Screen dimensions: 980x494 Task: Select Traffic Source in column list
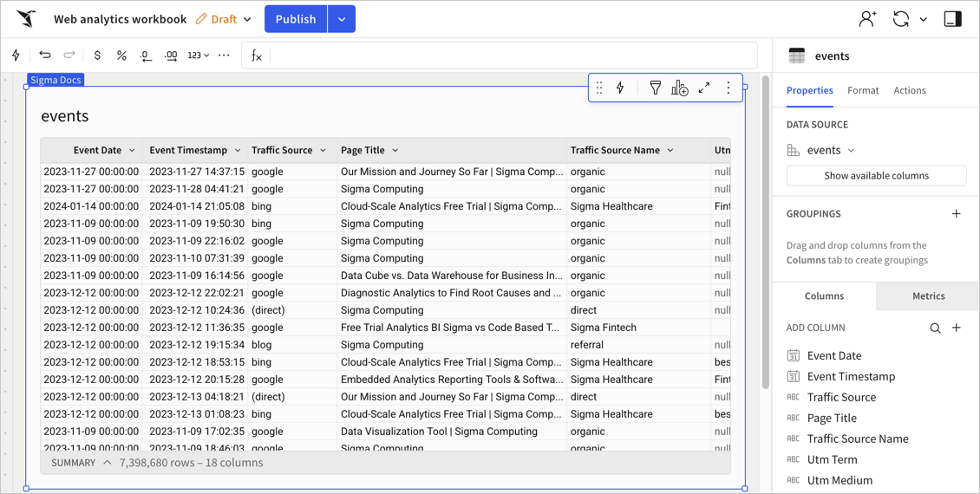coord(841,397)
